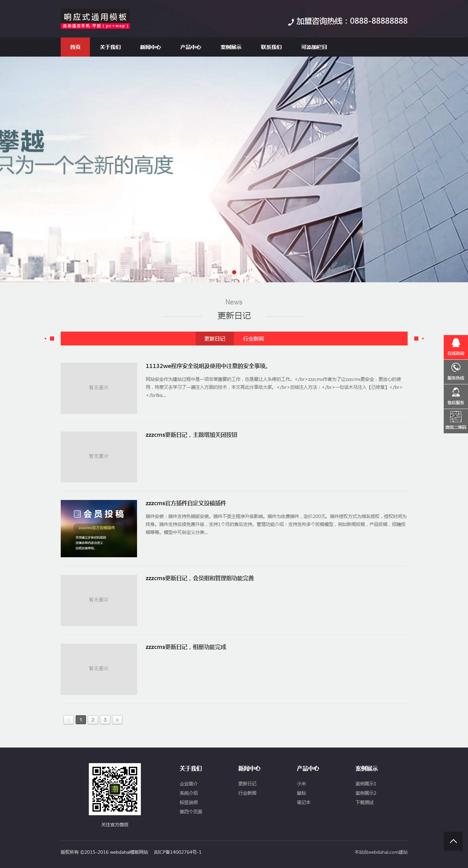468x868 pixels.
Task: Click placeholder image of 相册功能完成 article
Action: pyautogui.click(x=99, y=669)
